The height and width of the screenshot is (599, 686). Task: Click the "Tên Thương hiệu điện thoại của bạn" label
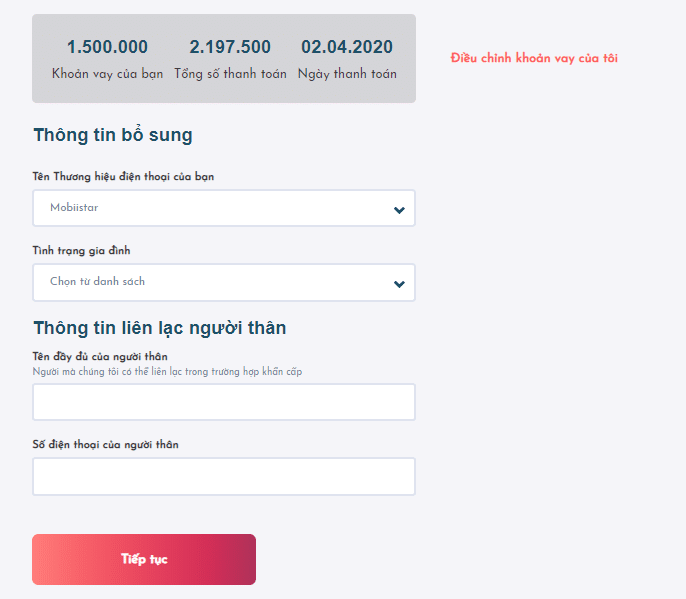pyautogui.click(x=123, y=177)
